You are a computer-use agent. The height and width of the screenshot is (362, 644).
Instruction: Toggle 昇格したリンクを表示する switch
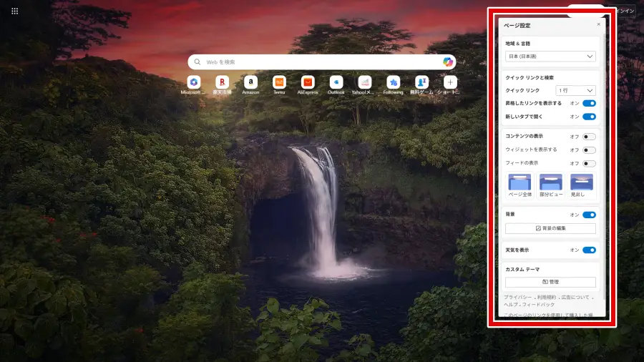589,103
